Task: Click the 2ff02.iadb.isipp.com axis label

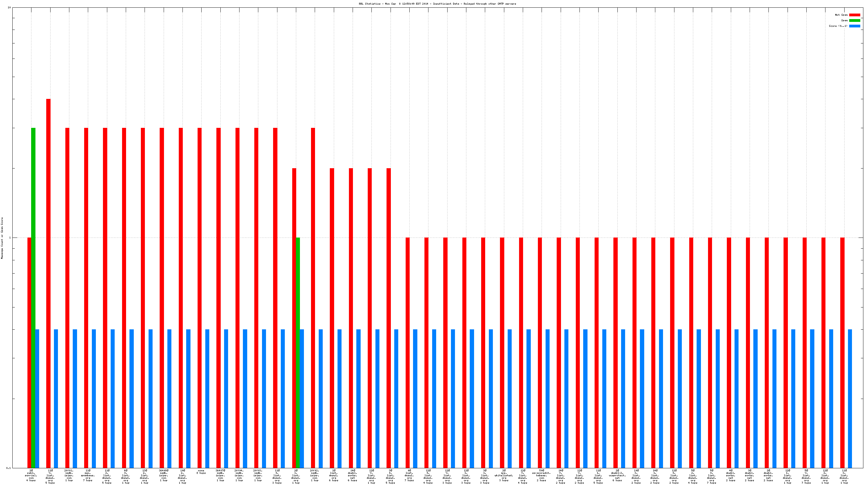Action: pos(314,475)
